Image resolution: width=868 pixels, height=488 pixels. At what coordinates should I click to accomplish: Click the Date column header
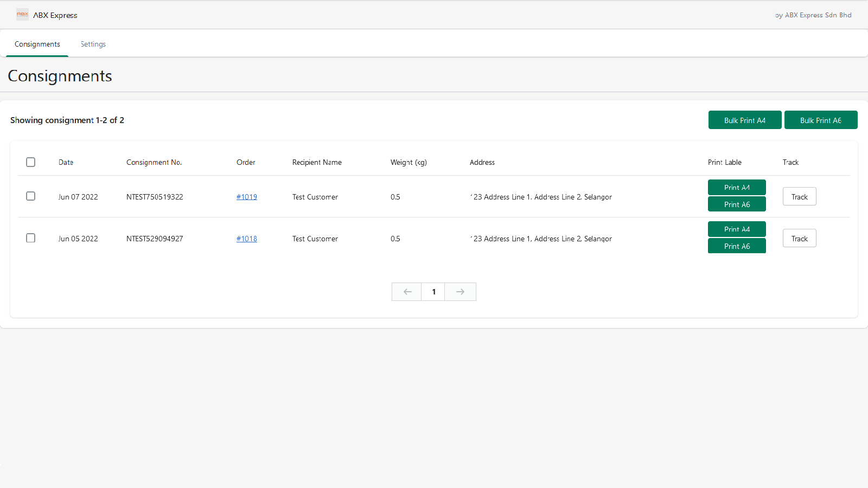66,162
